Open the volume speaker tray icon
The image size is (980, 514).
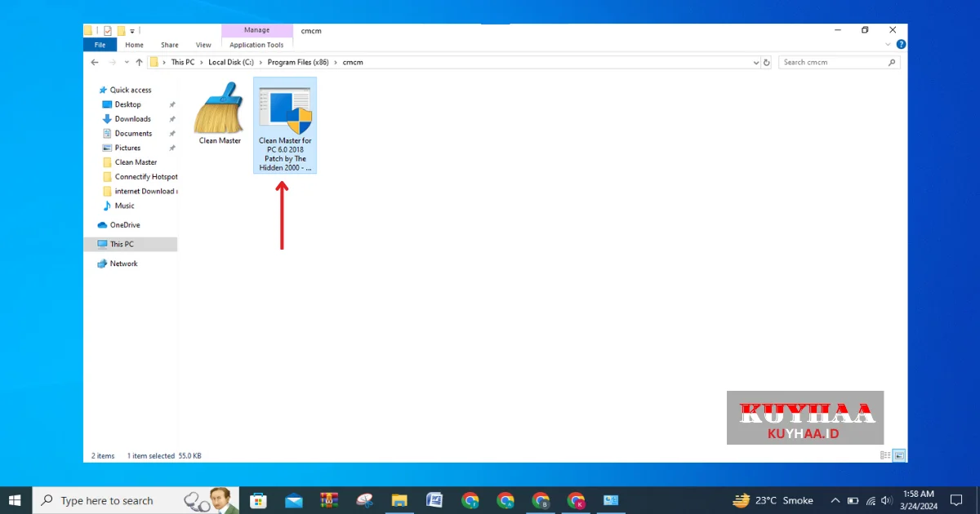pyautogui.click(x=887, y=500)
